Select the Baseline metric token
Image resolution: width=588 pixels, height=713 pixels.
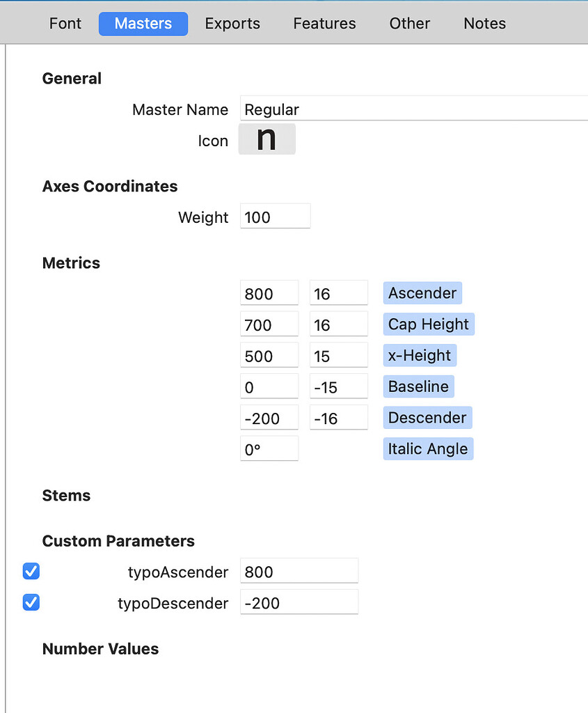click(418, 386)
